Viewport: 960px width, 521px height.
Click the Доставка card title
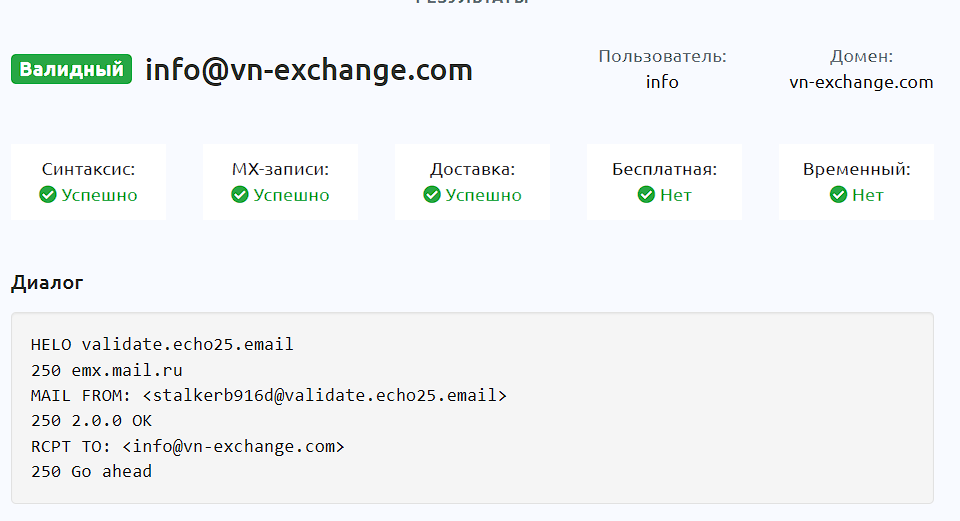point(472,170)
